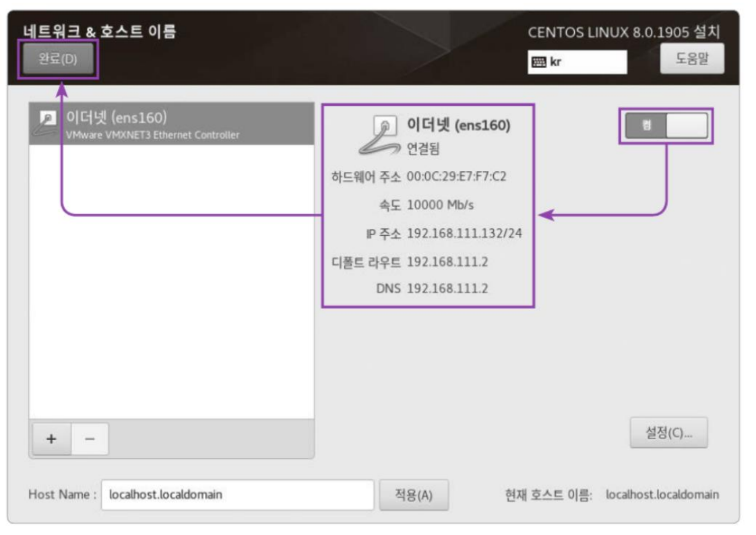The height and width of the screenshot is (535, 756).
Task: Click current hostname localhost.localdomain on right
Action: (662, 495)
